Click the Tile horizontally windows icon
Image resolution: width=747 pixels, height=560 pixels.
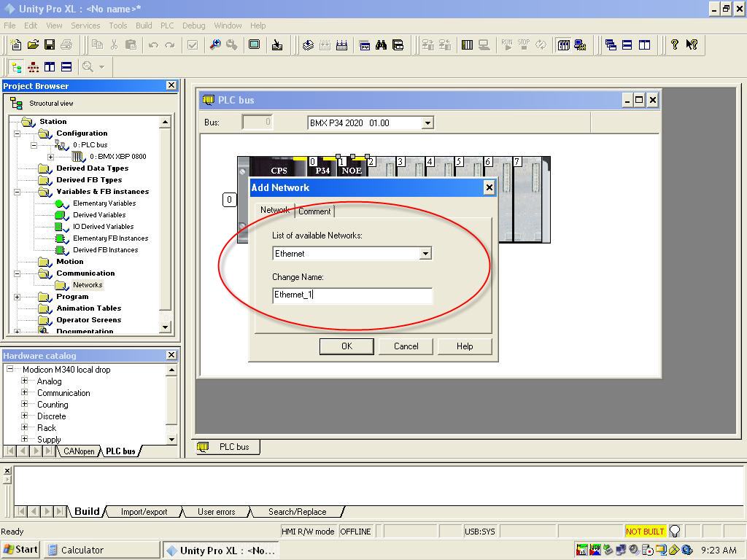coord(627,45)
